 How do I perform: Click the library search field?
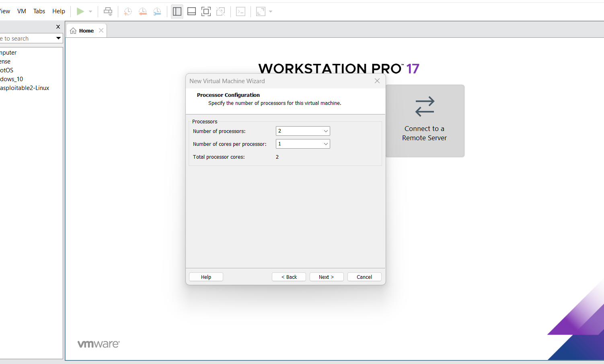(27, 39)
